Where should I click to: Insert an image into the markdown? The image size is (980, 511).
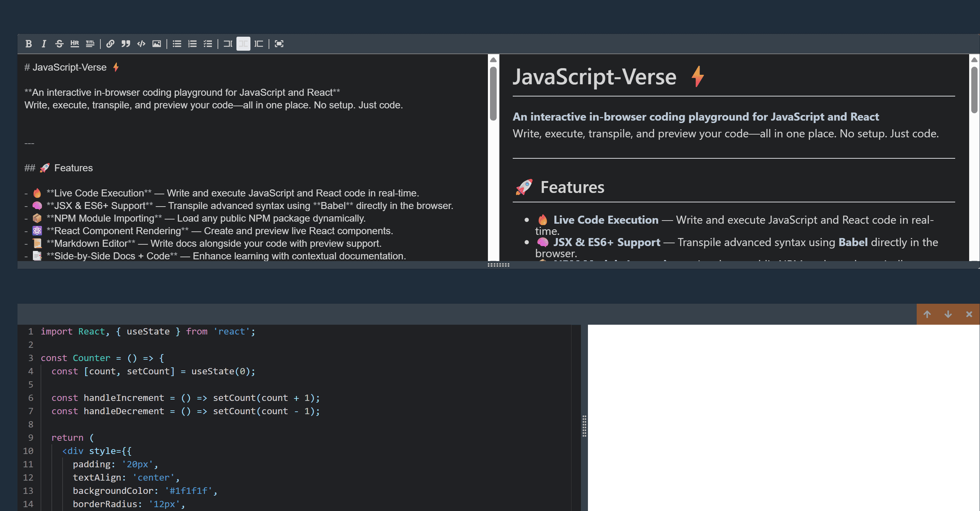tap(156, 44)
